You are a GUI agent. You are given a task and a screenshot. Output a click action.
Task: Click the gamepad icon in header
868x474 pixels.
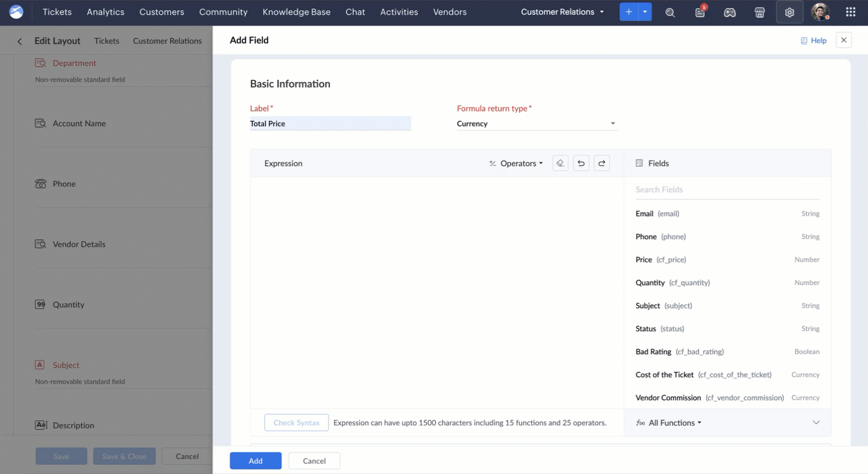pyautogui.click(x=729, y=12)
